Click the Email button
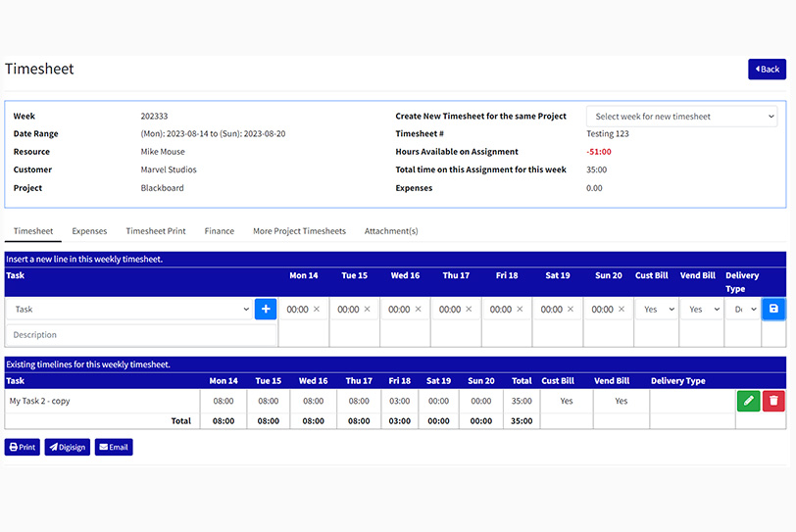Image resolution: width=796 pixels, height=532 pixels. [114, 447]
